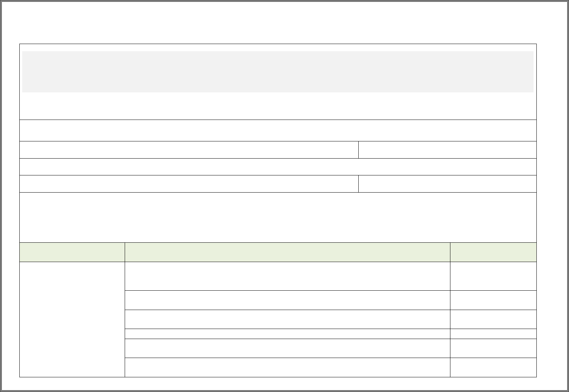Click the first row cell under the right green header

[493, 276]
